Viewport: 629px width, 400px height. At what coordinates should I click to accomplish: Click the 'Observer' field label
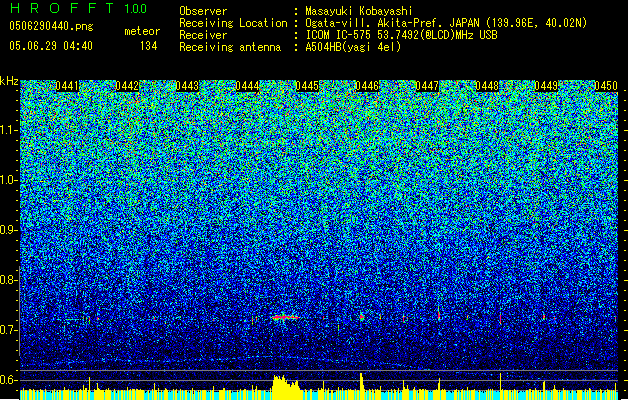203,11
